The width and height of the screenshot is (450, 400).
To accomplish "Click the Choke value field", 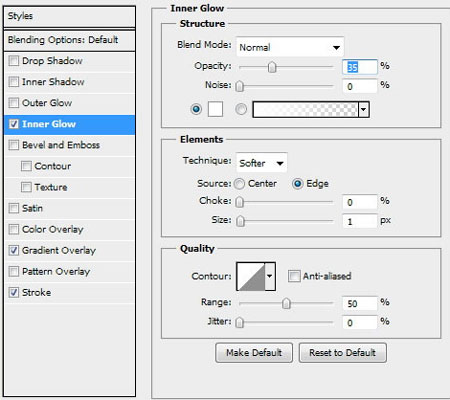I will 360,202.
